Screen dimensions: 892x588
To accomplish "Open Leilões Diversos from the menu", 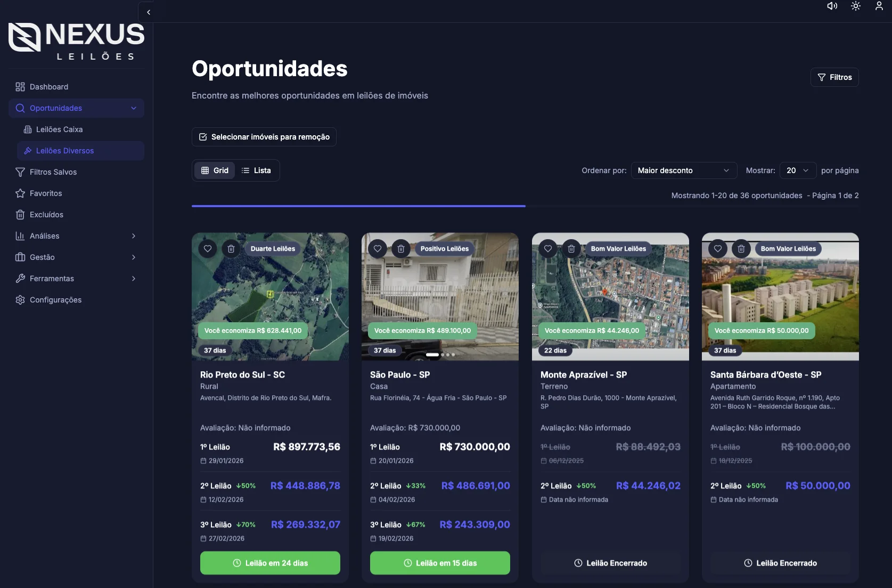I will (65, 151).
